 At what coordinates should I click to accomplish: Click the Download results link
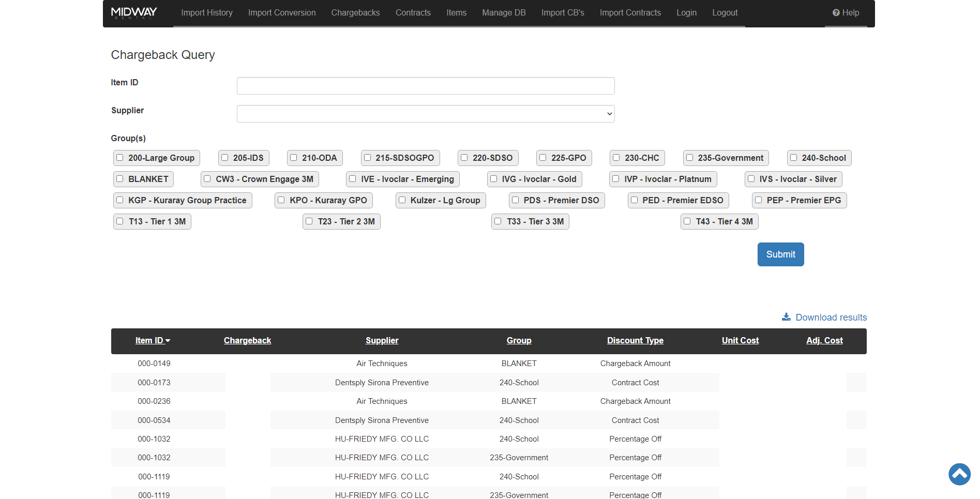[831, 317]
